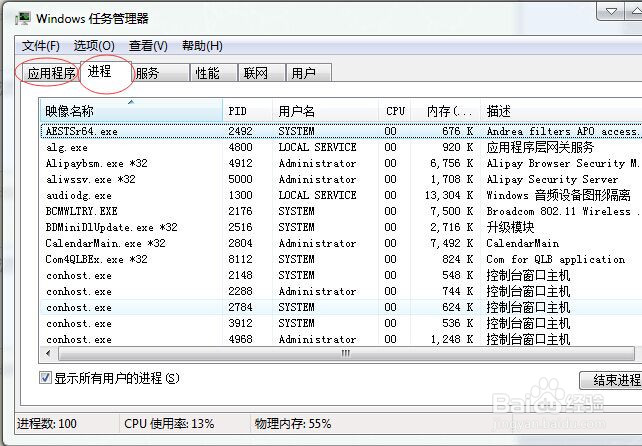Select the audiodg.exe process

[x=341, y=195]
